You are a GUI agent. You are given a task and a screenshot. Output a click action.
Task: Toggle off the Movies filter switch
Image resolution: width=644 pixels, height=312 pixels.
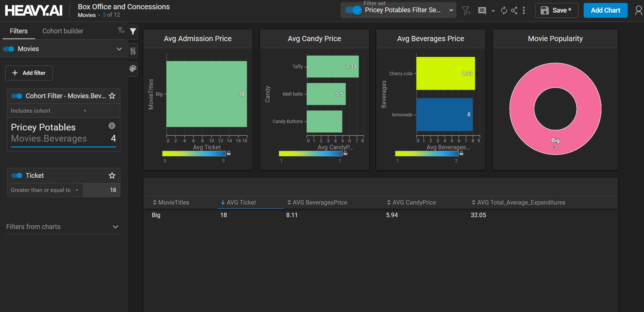click(x=9, y=49)
